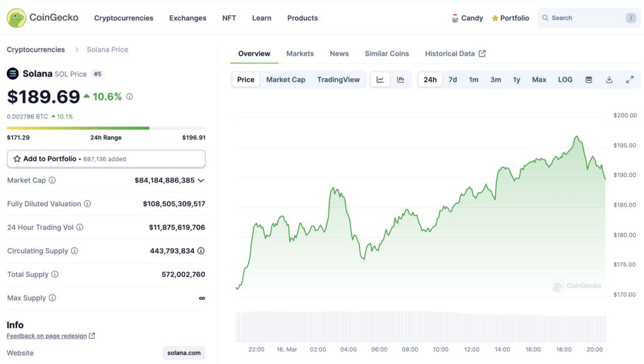Click info icon beside Circulating Supply value

click(x=201, y=251)
